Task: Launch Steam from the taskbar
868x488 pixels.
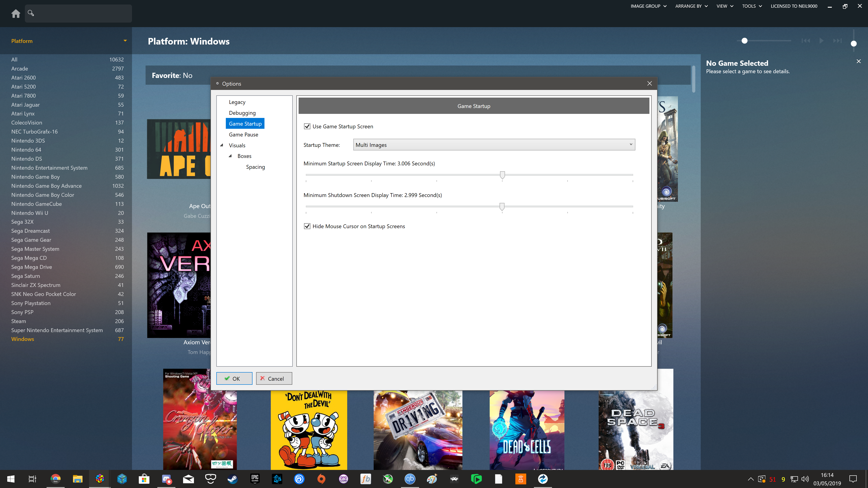Action: pyautogui.click(x=233, y=479)
